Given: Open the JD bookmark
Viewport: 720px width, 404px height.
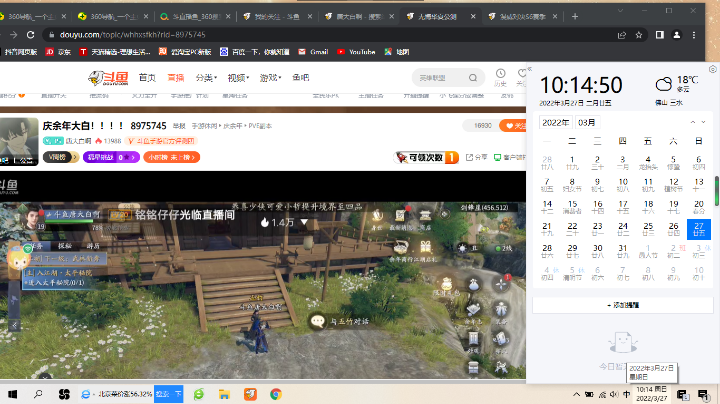Looking at the screenshot, I should click(58, 52).
